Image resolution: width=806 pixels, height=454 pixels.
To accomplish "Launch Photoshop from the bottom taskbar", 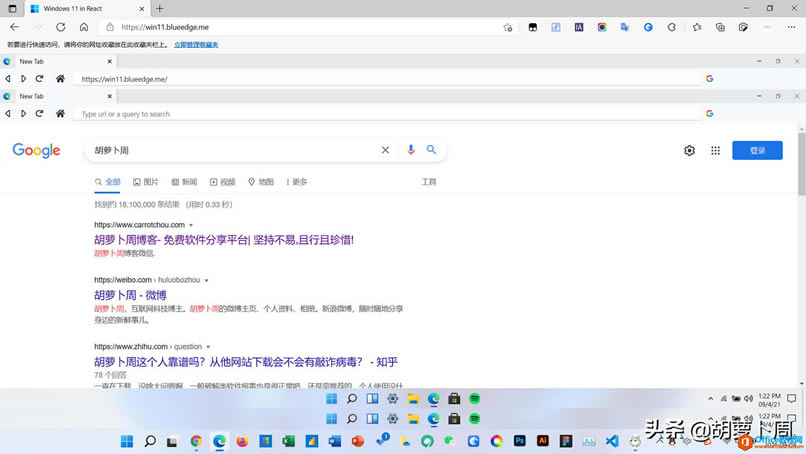I will tap(520, 441).
